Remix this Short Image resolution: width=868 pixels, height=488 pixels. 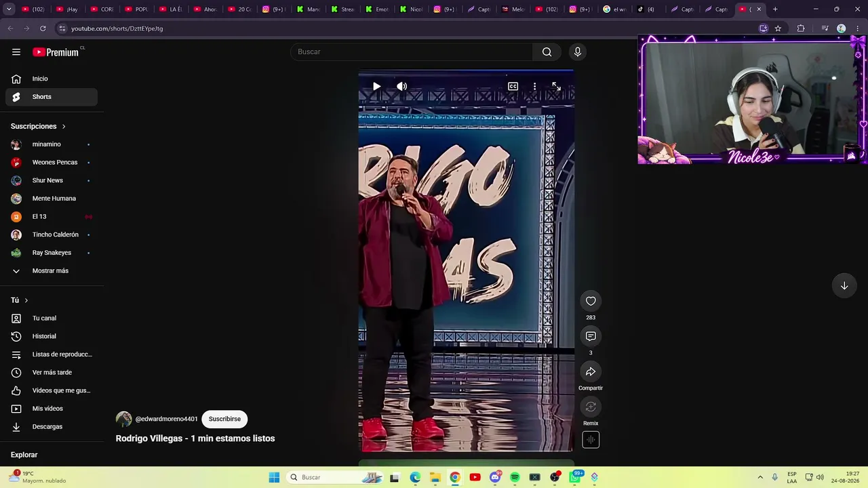591,407
